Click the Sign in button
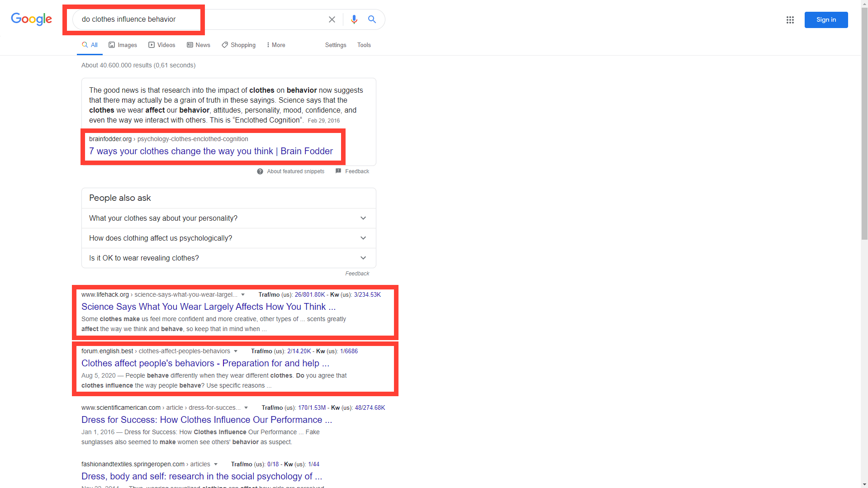Viewport: 868px width, 488px height. point(826,19)
